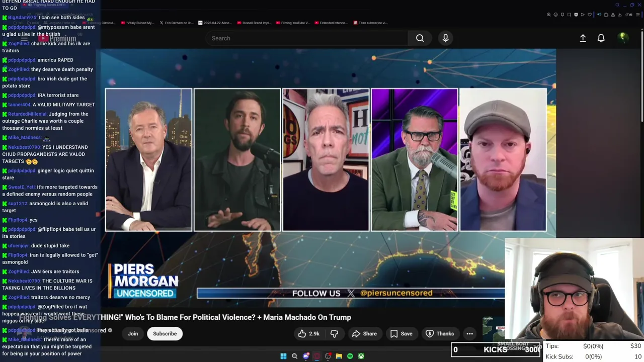Viewport: 644px width, 362px height.
Task: Focus the YouTube Search input field
Action: click(x=307, y=38)
